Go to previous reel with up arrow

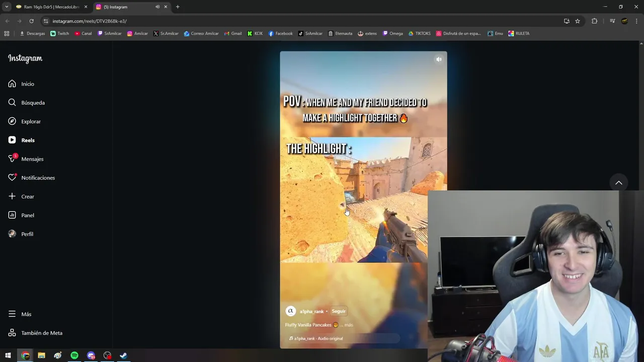pos(619,183)
